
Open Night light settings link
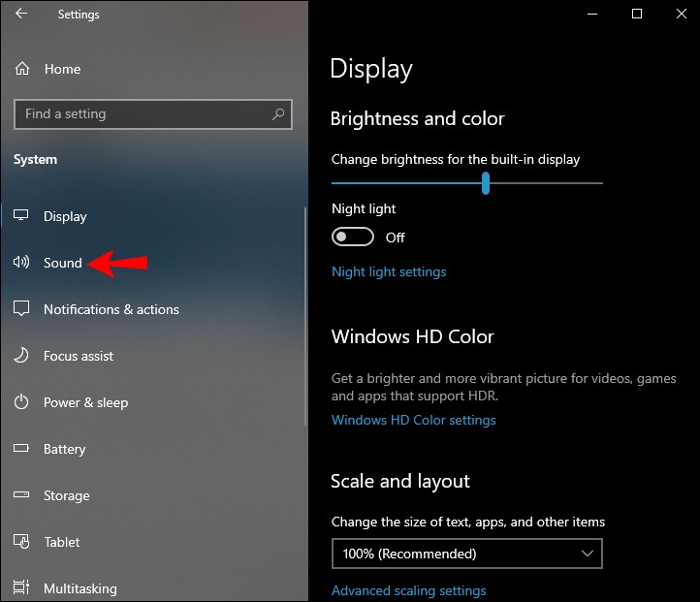[x=389, y=271]
